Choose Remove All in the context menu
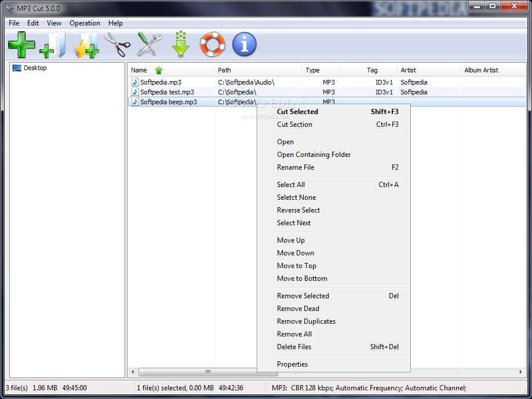532x399 pixels. pos(334,334)
